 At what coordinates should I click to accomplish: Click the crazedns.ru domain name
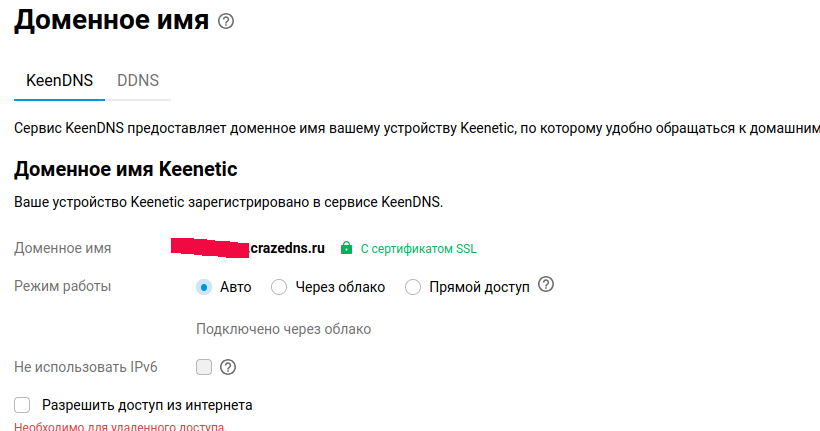point(287,247)
